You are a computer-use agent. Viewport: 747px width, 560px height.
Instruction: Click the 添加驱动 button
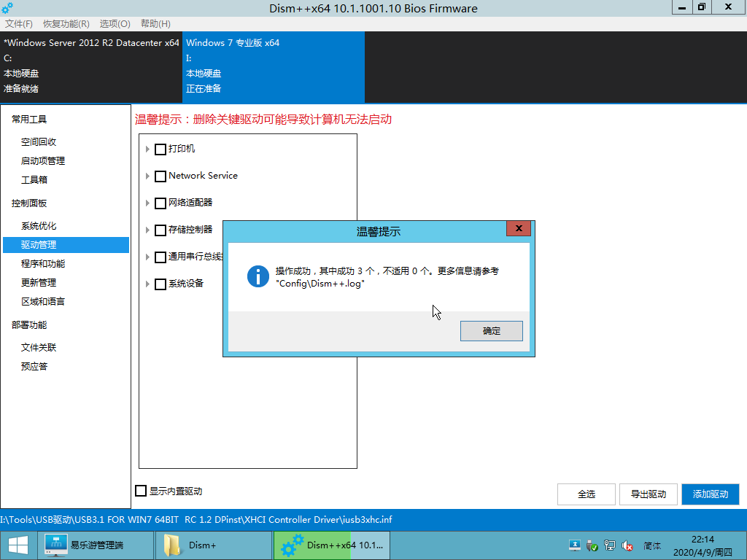[x=711, y=494]
